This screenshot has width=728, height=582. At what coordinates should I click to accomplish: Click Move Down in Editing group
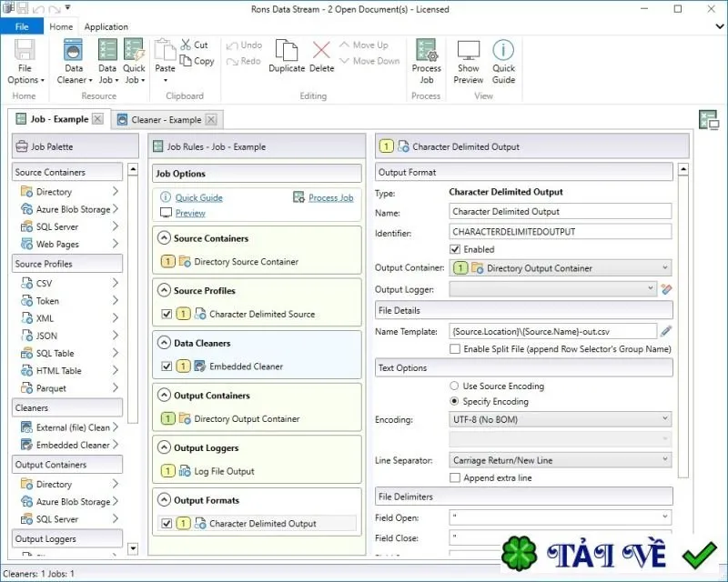369,61
